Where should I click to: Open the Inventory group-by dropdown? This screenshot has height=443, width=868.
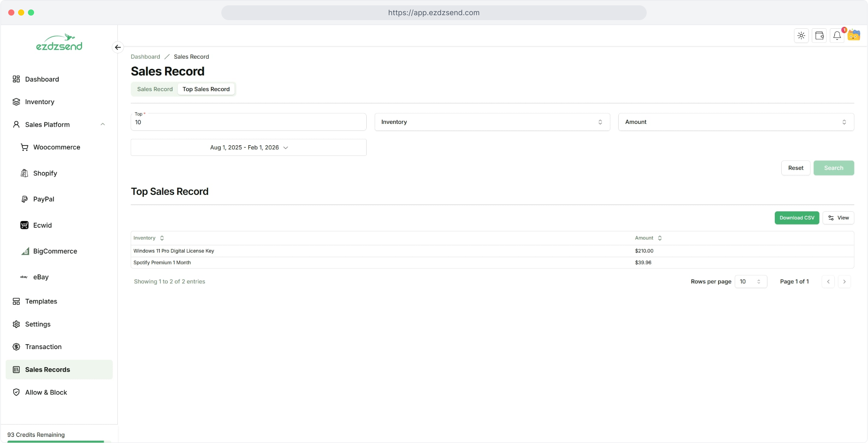pos(492,122)
